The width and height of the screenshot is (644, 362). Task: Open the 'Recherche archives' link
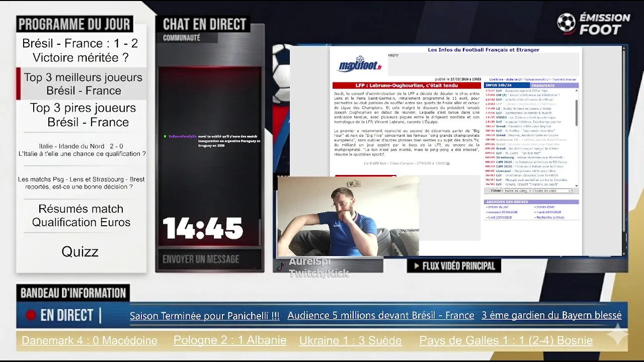pos(550,217)
